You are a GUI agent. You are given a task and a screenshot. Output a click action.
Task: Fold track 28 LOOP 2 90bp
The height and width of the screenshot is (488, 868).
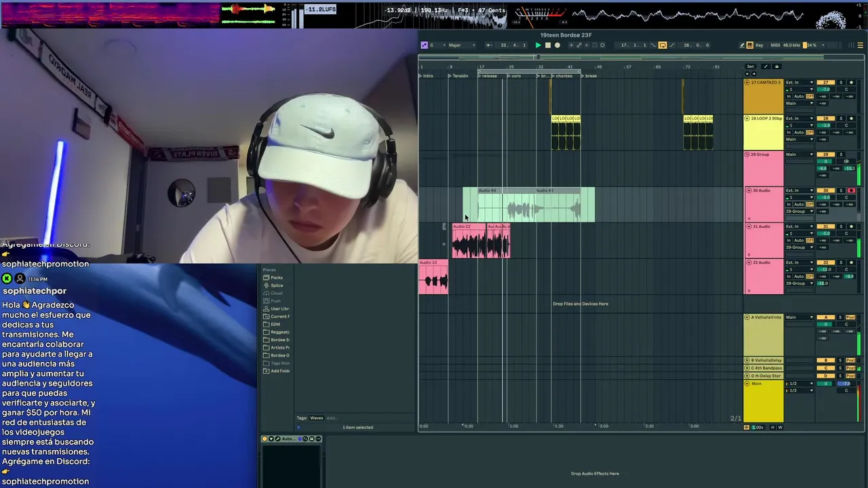click(747, 119)
